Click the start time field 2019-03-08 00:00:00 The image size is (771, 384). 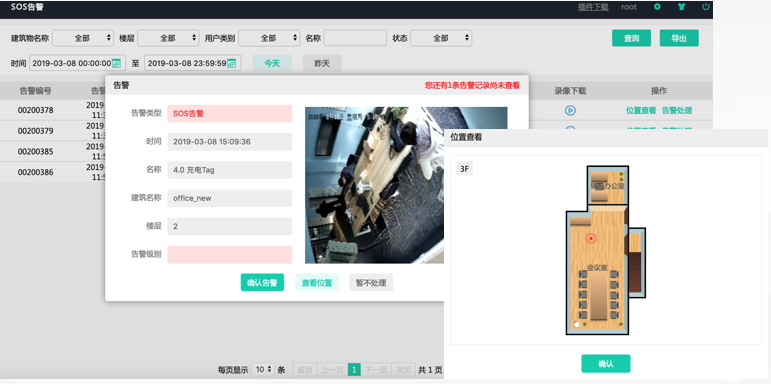(x=78, y=63)
